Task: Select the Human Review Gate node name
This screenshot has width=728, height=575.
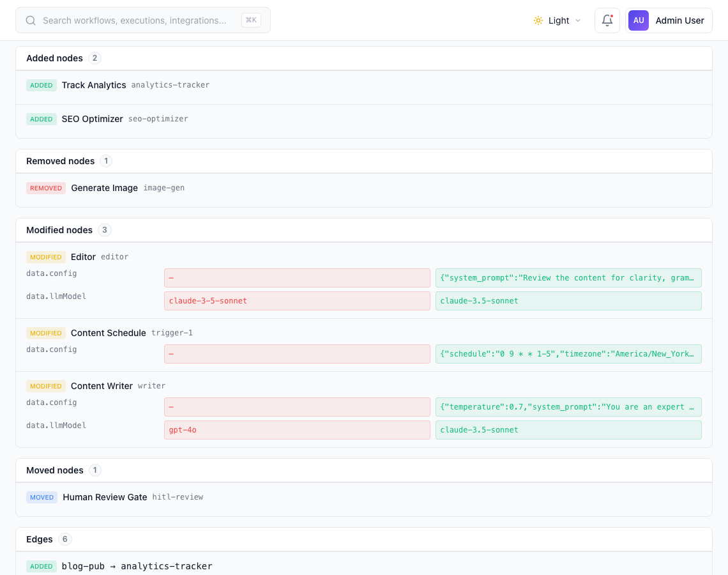Action: [105, 498]
